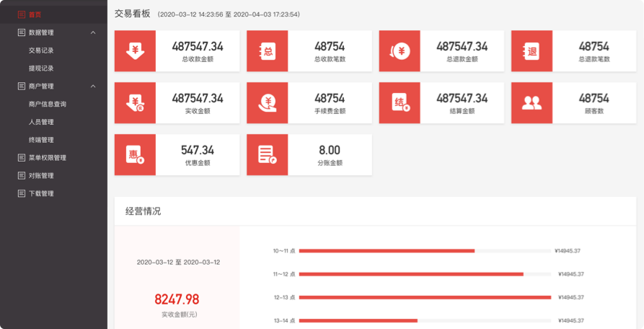Click the 总退款金额 yen refund icon

[400, 51]
